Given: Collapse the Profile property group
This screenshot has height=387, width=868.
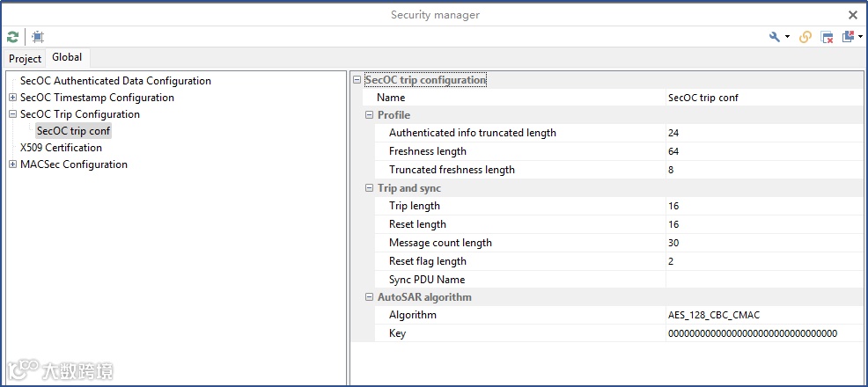Looking at the screenshot, I should point(370,115).
